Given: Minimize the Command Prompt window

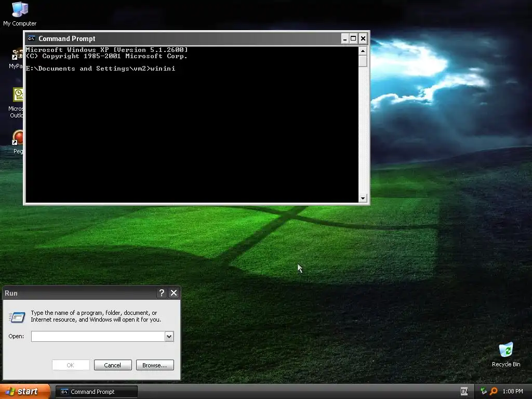Looking at the screenshot, I should pos(345,38).
